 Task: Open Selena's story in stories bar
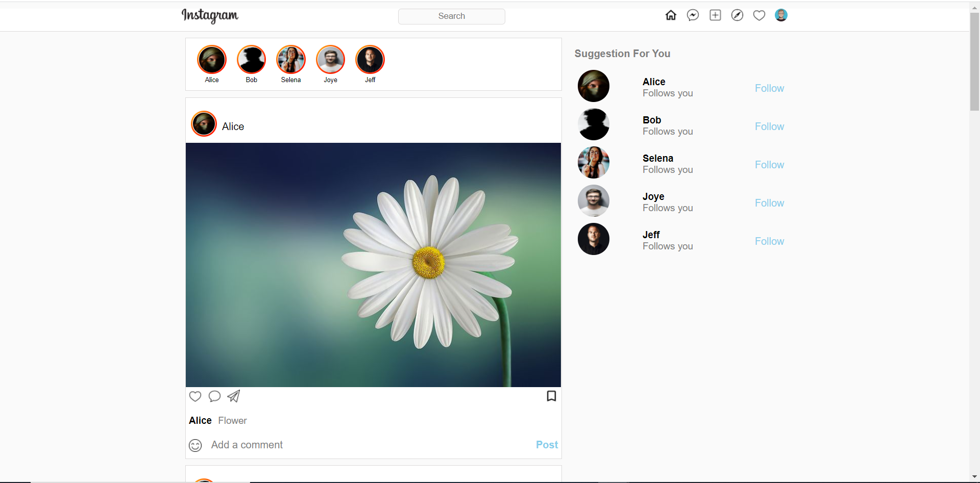291,60
